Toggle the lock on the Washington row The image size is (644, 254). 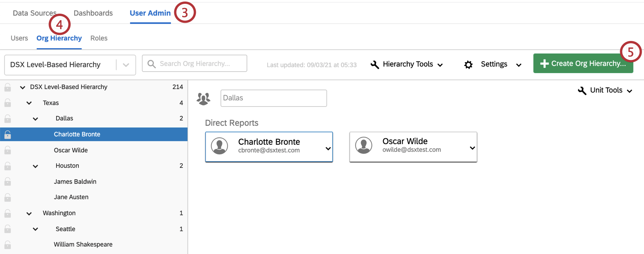pyautogui.click(x=8, y=213)
